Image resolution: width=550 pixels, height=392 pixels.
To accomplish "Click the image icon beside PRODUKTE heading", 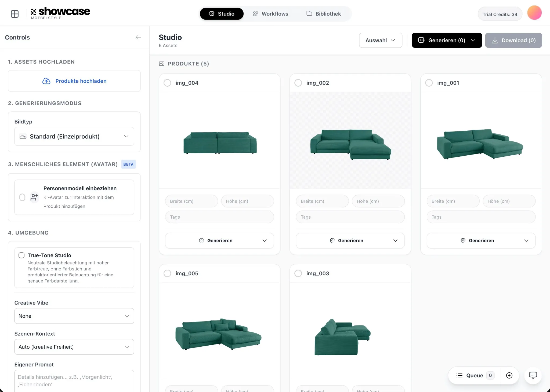I will [162, 64].
